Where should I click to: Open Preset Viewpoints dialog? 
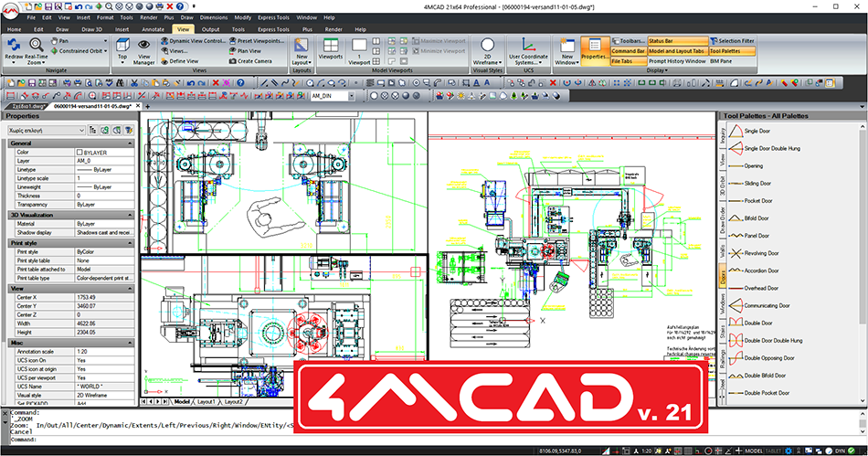(x=257, y=41)
